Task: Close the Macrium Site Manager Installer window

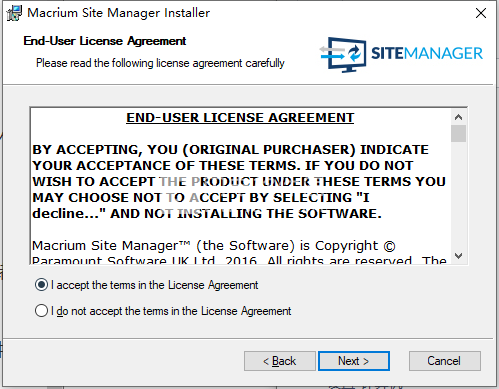Action: [481, 13]
